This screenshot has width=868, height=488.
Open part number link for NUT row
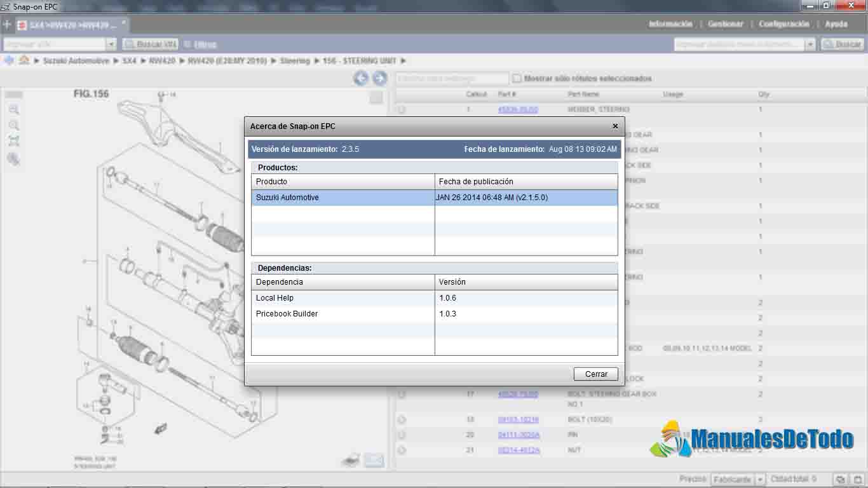pyautogui.click(x=519, y=451)
